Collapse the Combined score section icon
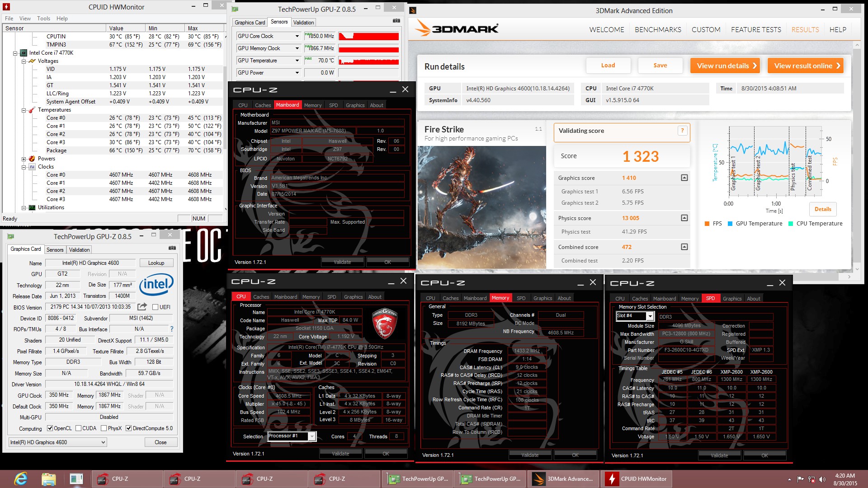The width and height of the screenshot is (868, 488). click(684, 247)
